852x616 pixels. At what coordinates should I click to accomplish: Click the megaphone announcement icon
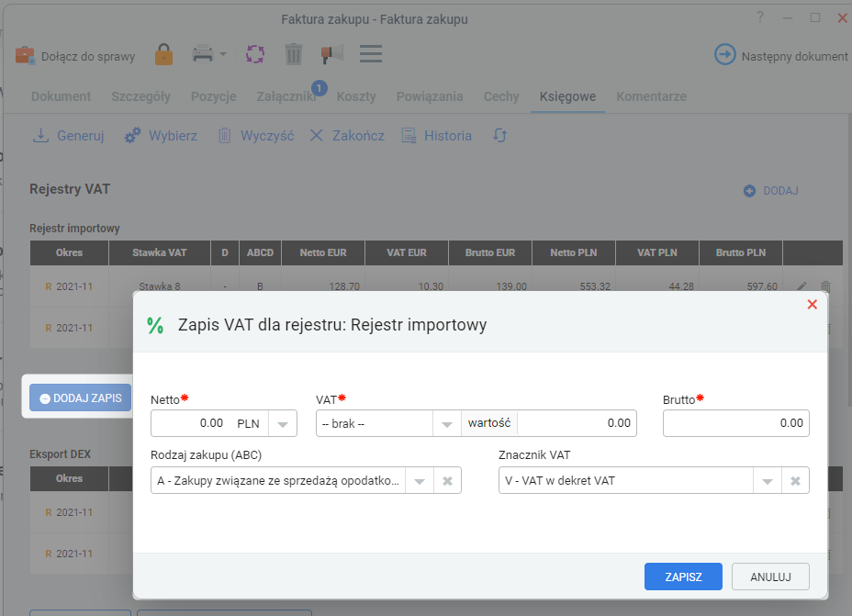tap(331, 54)
